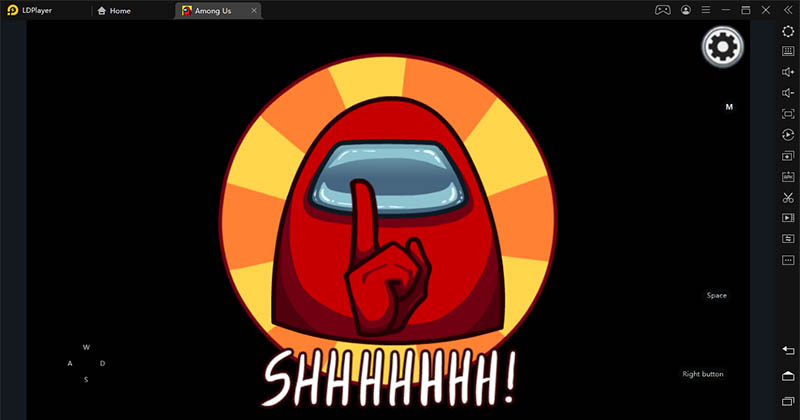Collapse the sidebar with the double chevron

coord(788,10)
